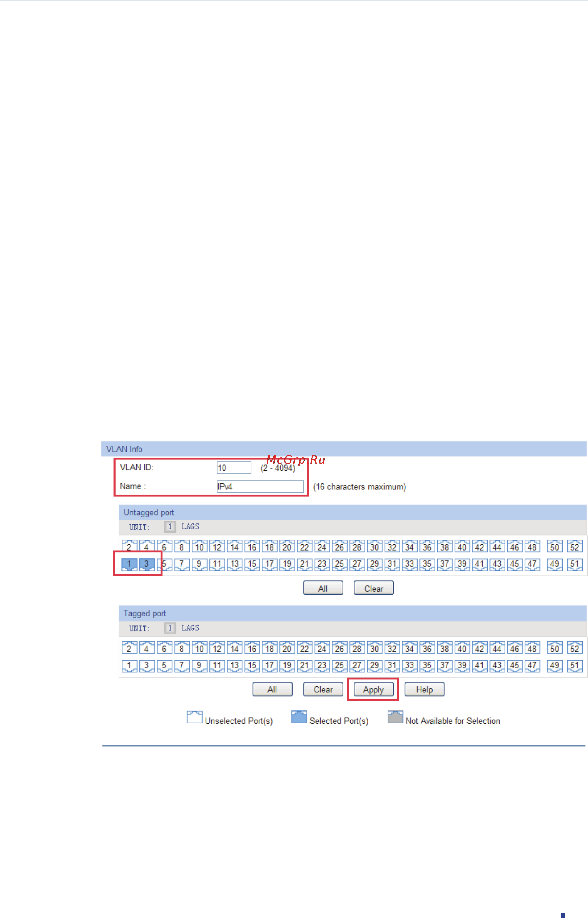Select port 51 in Tagged port

[575, 666]
